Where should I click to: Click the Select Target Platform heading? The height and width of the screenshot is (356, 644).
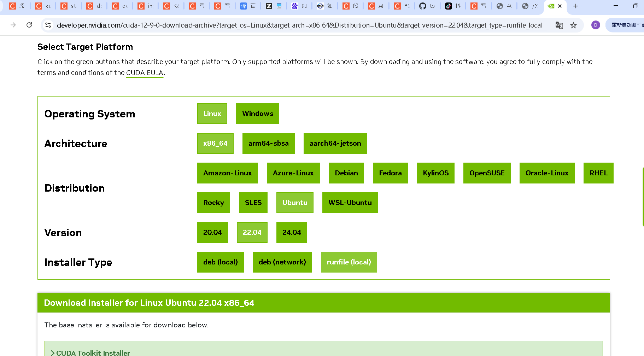[85, 47]
